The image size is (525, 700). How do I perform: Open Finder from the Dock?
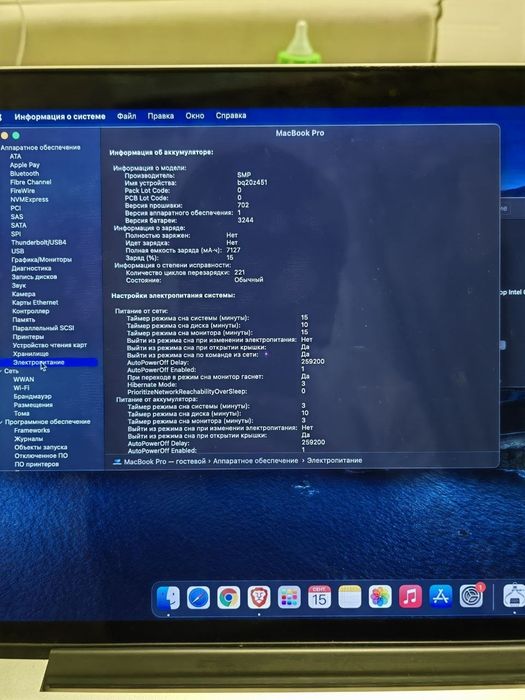click(168, 597)
